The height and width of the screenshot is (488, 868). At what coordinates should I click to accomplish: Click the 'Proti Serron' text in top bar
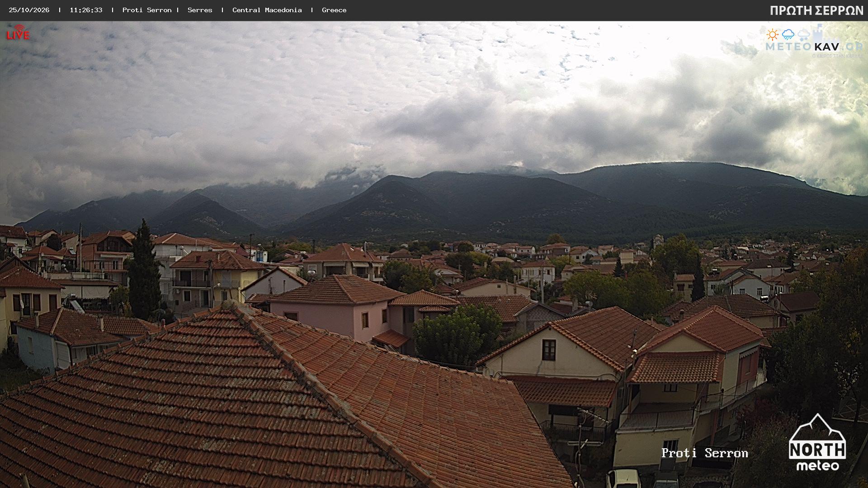(147, 10)
